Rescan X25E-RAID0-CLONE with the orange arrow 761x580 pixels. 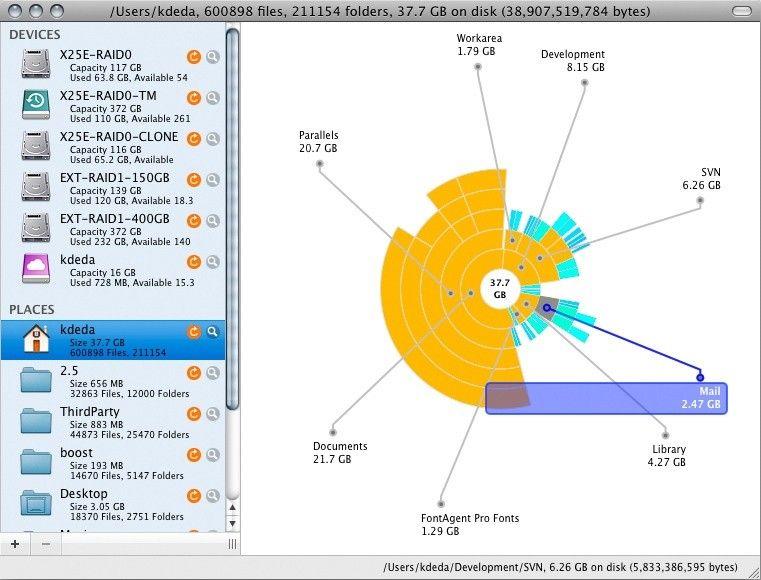[x=194, y=139]
